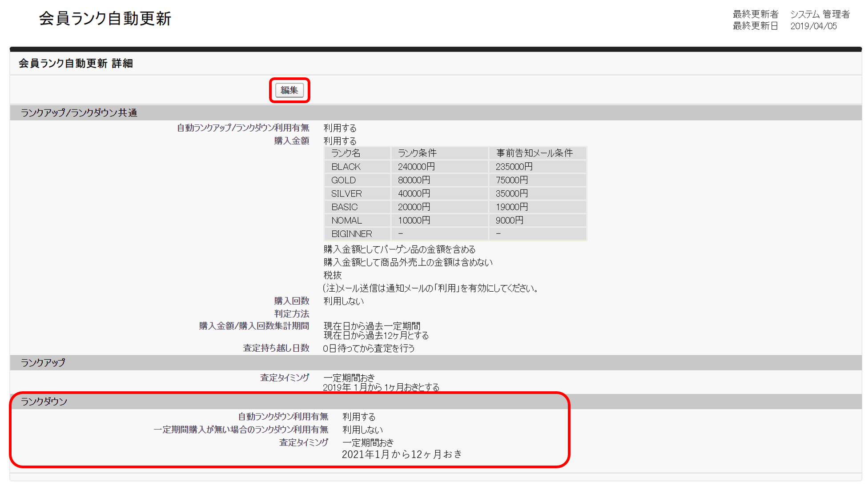Screen dimensions: 868x486
Task: Click the 編集 (Edit) button
Action: 289,90
